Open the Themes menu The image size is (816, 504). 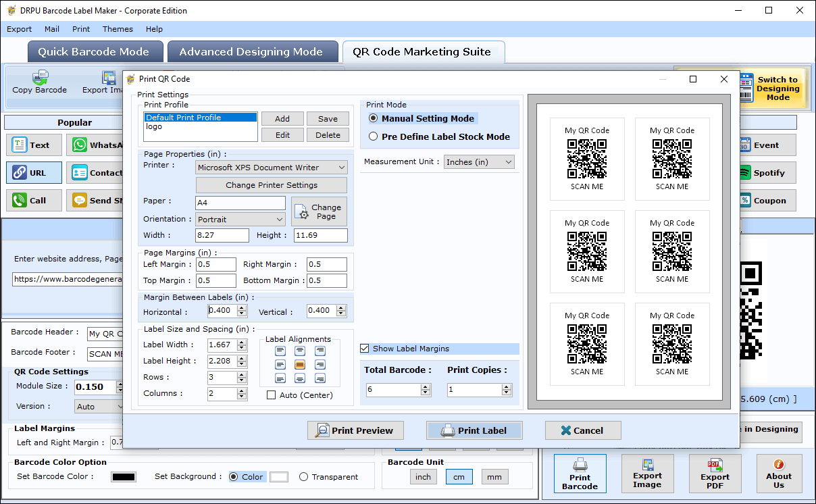pos(118,29)
